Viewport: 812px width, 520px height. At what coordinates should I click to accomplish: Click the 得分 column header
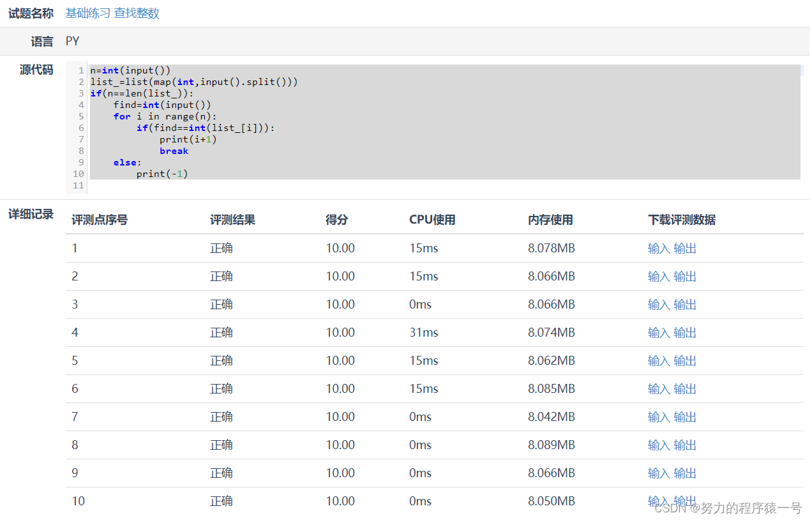pos(336,220)
